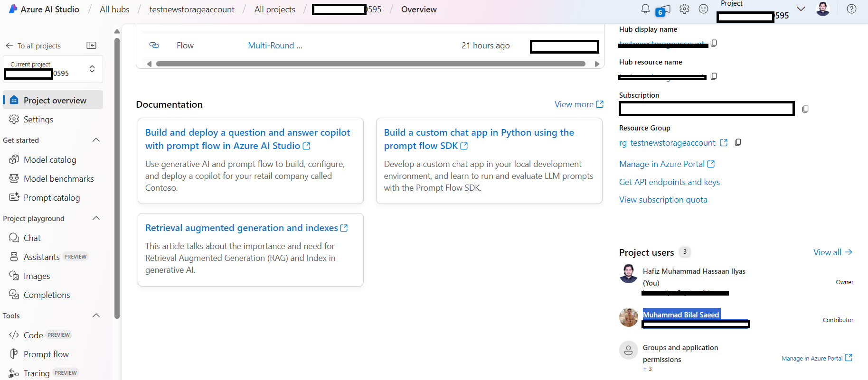Collapse the Project playground section
The height and width of the screenshot is (380, 868).
[96, 218]
